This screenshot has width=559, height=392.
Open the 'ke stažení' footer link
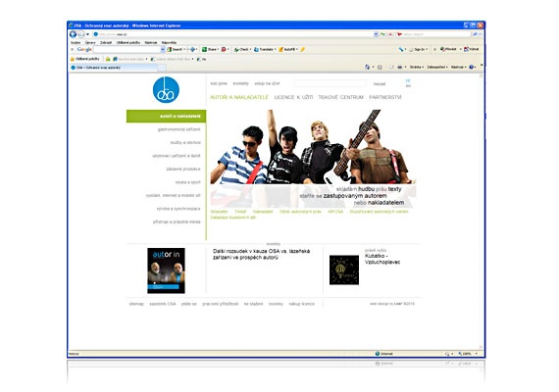click(253, 304)
